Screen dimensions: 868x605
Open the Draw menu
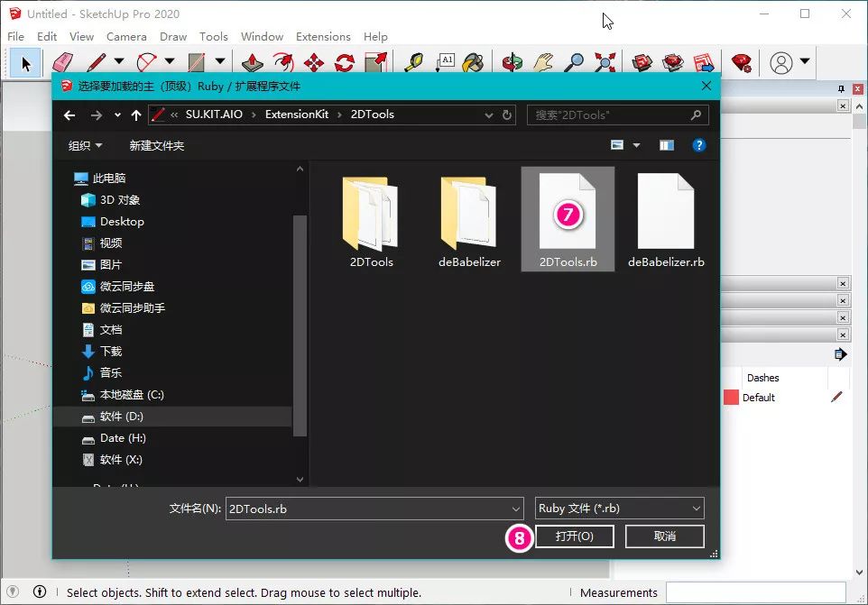173,36
